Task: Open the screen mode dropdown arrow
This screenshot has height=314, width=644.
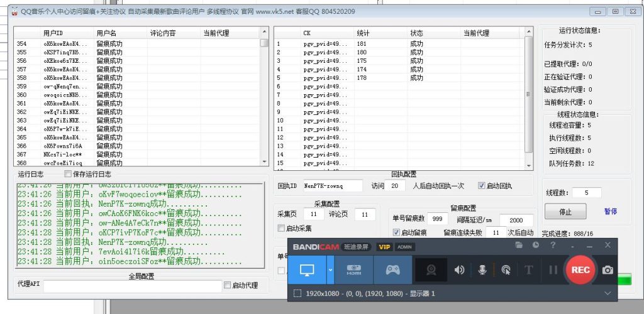Action: click(331, 270)
